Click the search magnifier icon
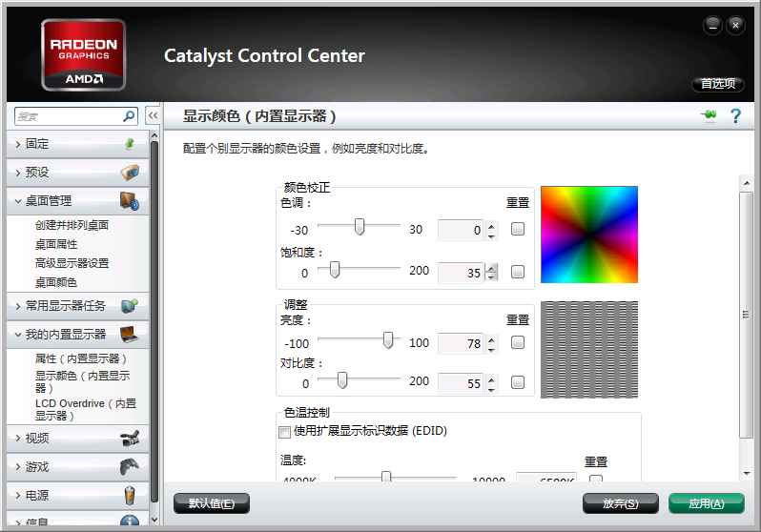 click(x=129, y=116)
